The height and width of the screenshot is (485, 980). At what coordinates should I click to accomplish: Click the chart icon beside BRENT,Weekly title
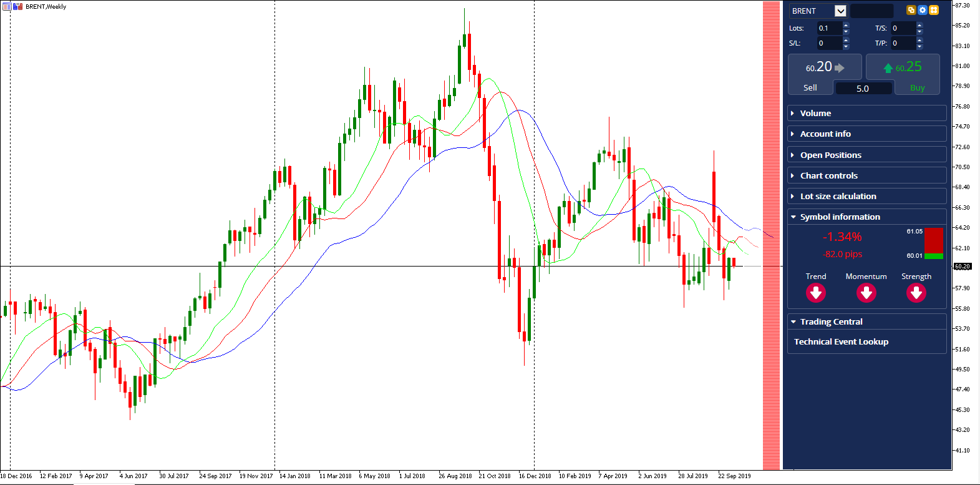coord(17,6)
